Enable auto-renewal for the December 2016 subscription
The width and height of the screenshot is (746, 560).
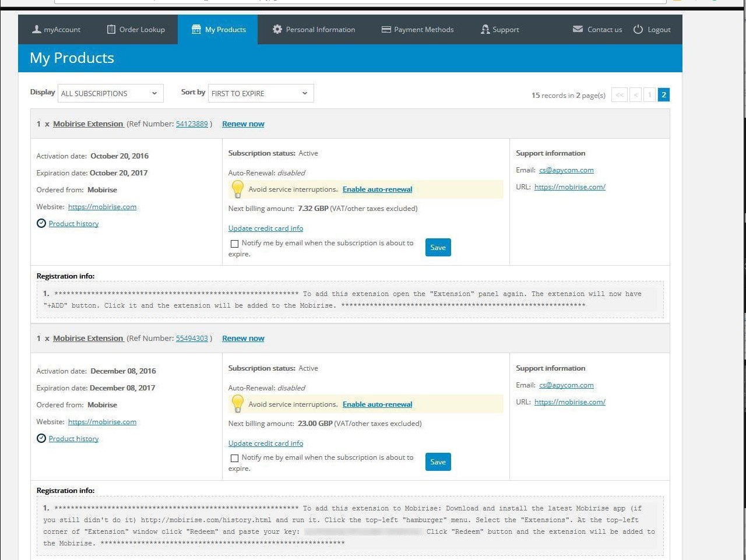(x=377, y=404)
